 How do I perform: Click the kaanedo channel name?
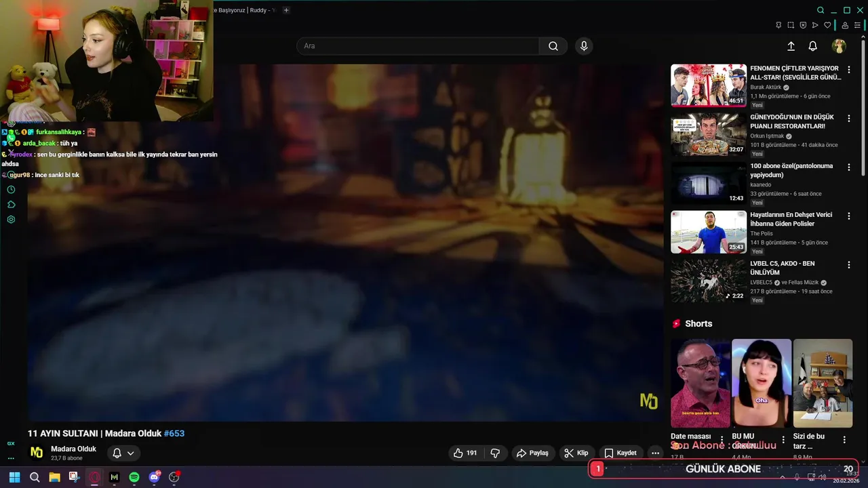click(x=761, y=185)
